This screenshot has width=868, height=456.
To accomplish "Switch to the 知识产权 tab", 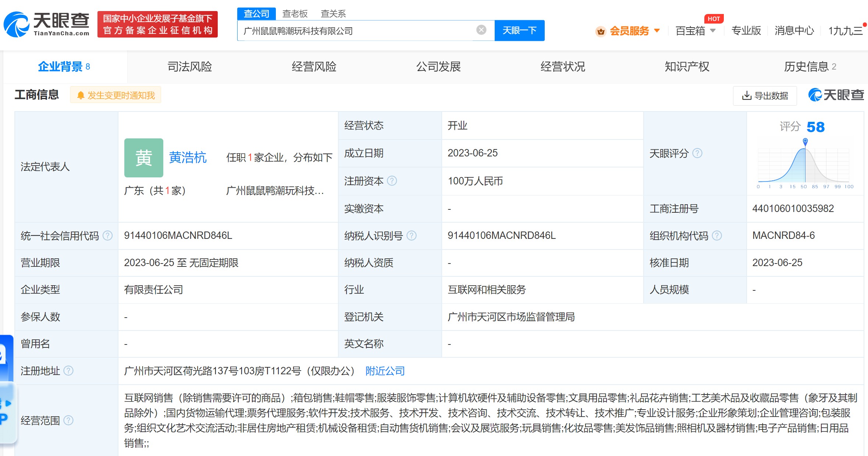I will coord(687,67).
